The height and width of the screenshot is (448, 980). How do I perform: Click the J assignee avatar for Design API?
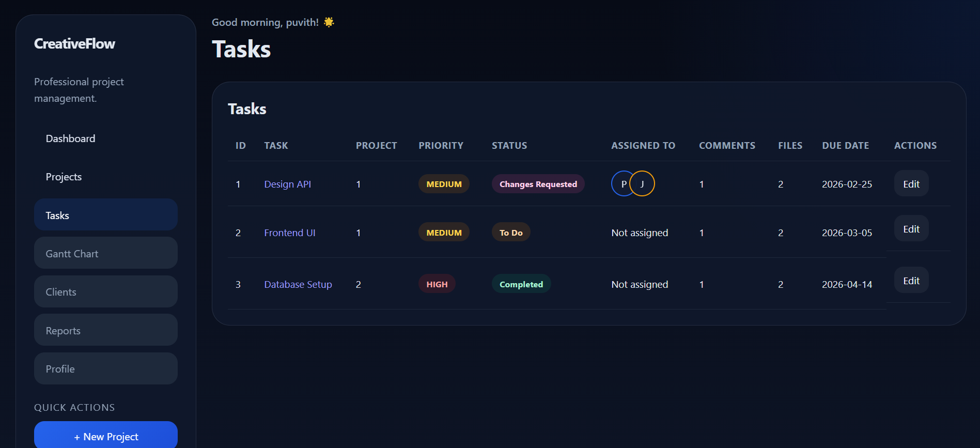tap(642, 183)
